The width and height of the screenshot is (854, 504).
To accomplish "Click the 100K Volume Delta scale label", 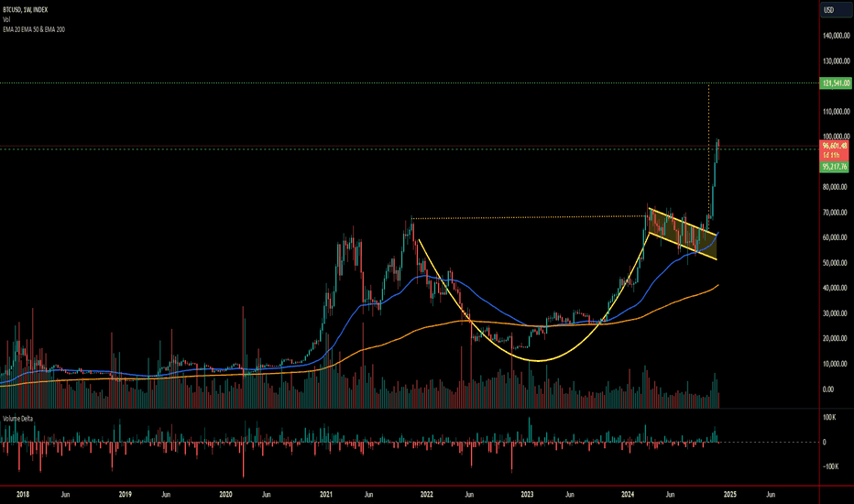I will (x=829, y=417).
